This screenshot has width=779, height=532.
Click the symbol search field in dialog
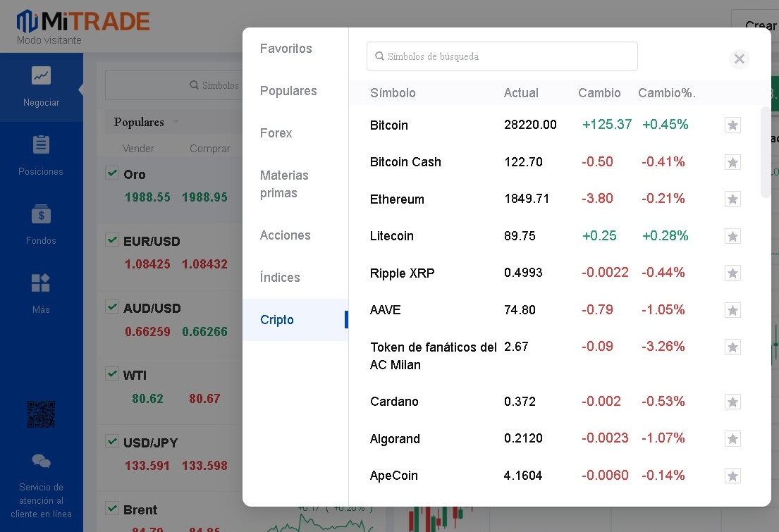click(502, 56)
